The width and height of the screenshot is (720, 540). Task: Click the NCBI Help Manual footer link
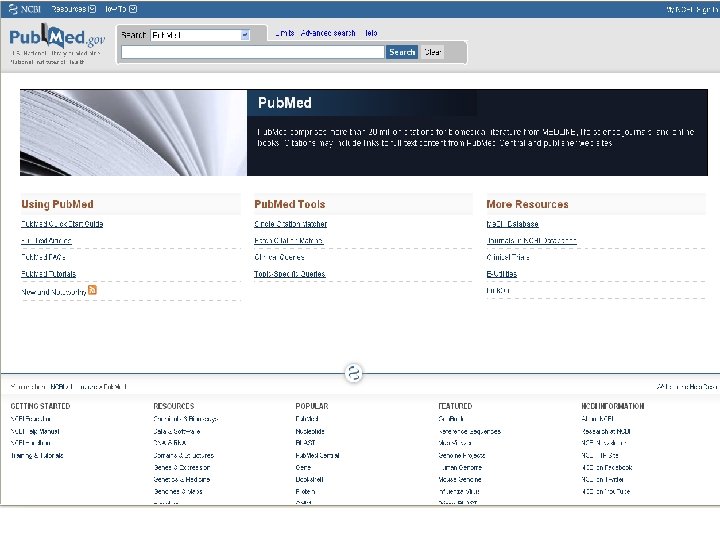click(x=35, y=431)
